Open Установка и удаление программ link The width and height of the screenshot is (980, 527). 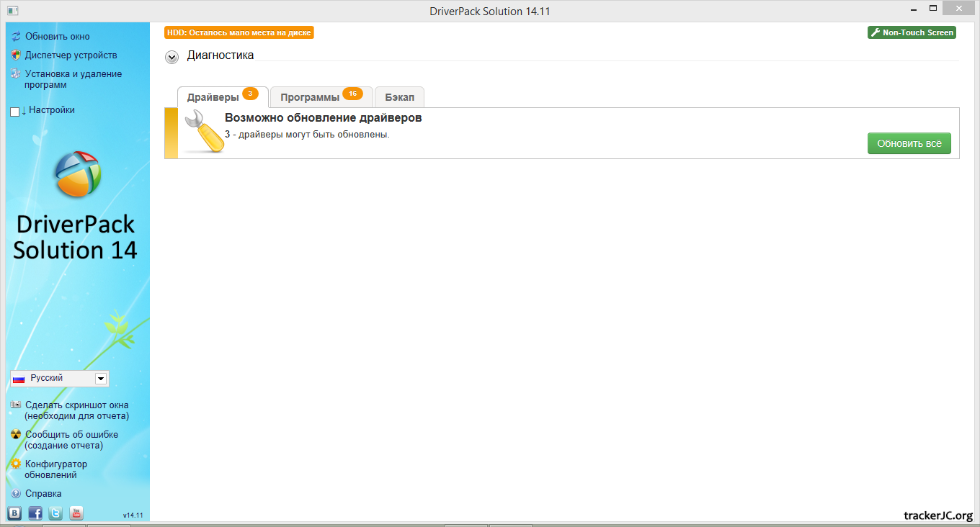tap(73, 79)
